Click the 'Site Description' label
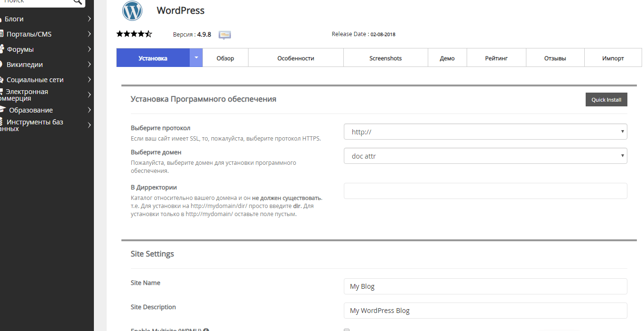Viewport: 644px width, 331px height. point(153,307)
